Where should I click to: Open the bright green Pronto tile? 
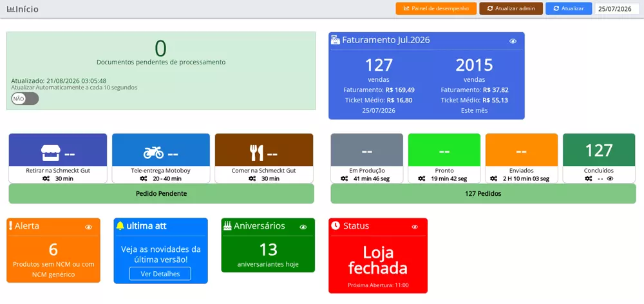coord(444,150)
